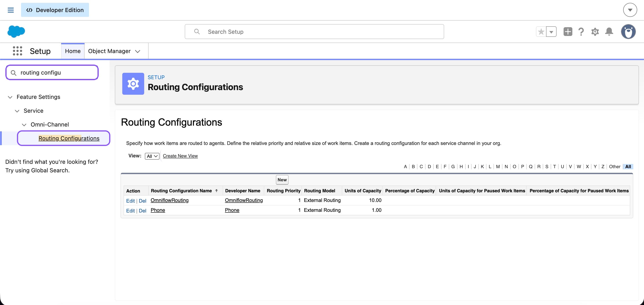Show All records in alphabet filter
Screen dimensions: 644x305
628,167
